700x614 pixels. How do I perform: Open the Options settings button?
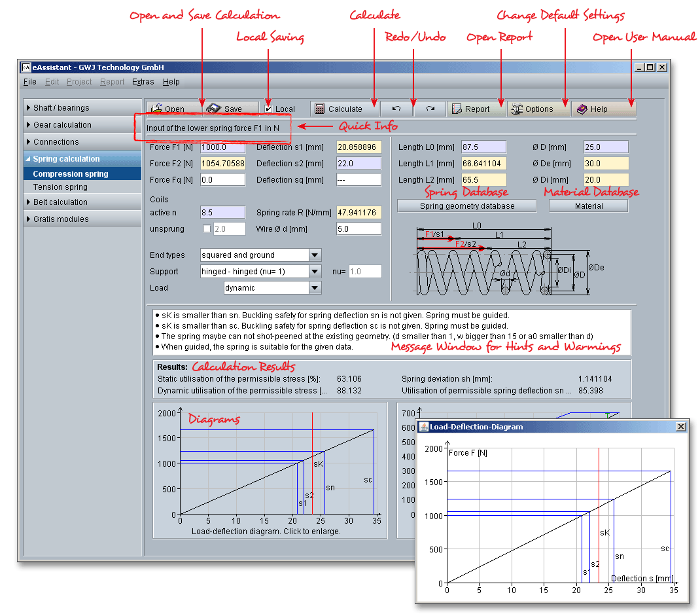tap(538, 109)
